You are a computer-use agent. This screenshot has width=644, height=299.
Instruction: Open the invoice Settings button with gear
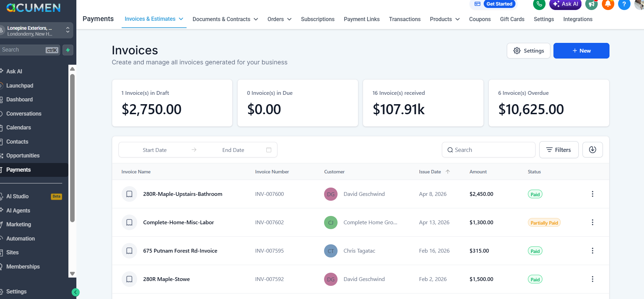(528, 51)
